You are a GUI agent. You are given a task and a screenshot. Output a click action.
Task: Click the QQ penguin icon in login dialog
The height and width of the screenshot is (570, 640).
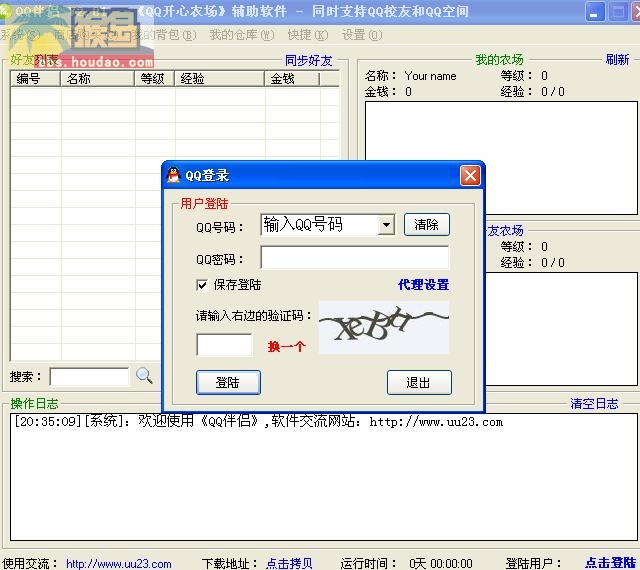(x=173, y=175)
